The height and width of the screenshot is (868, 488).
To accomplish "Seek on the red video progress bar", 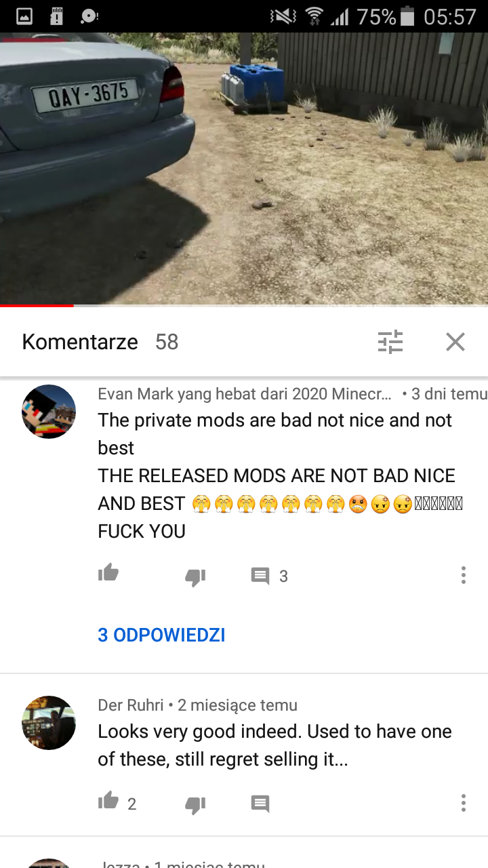I will [x=244, y=306].
